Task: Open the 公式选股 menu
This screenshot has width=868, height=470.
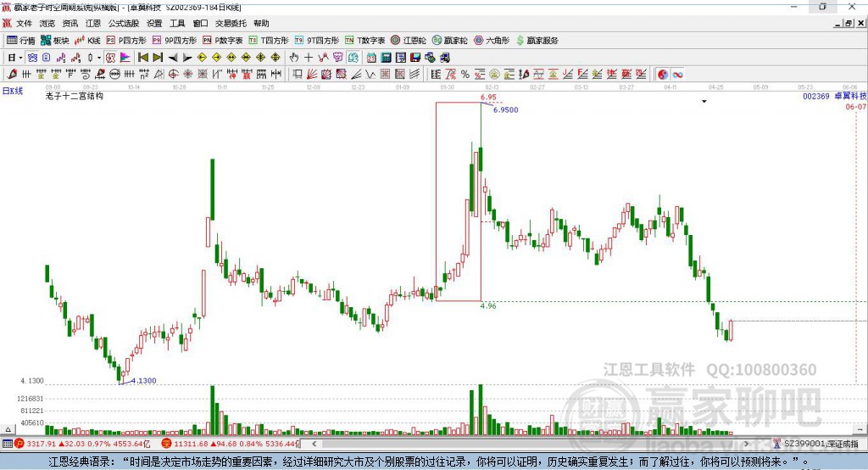Action: coord(124,23)
